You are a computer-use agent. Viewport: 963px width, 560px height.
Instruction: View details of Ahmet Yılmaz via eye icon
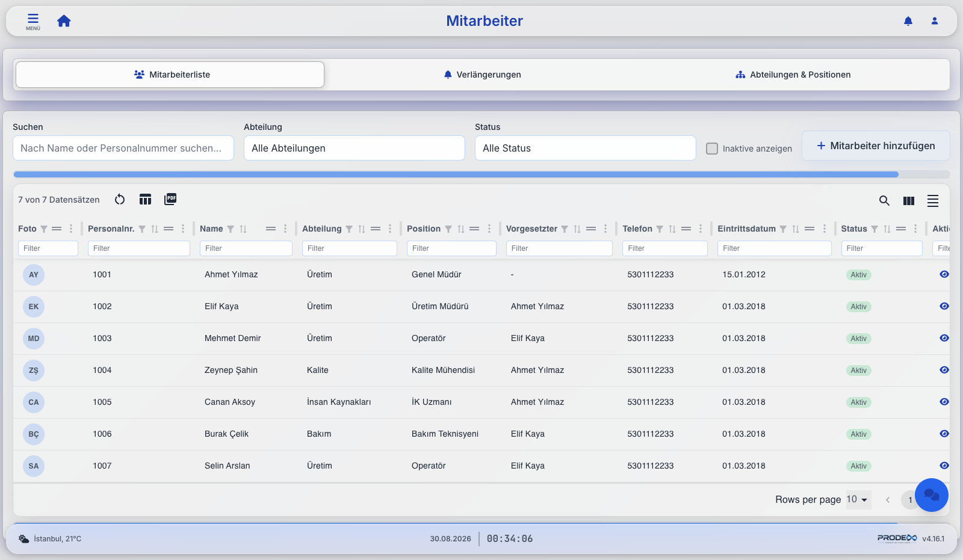pos(944,274)
